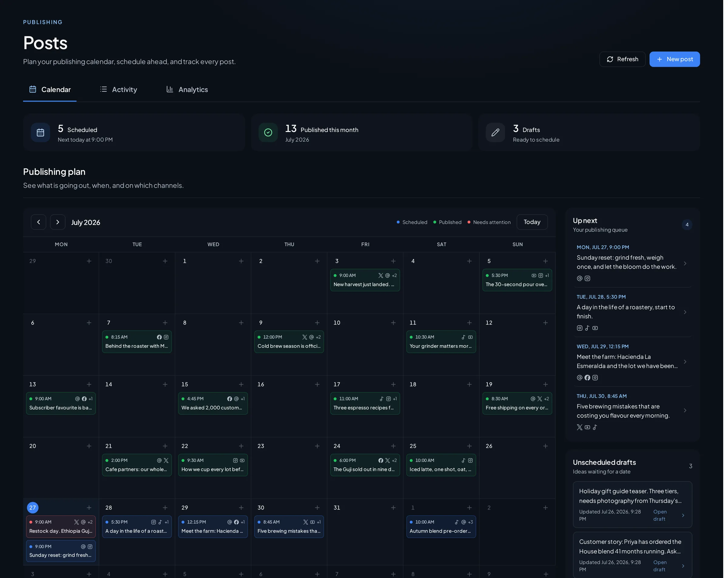The image size is (728, 578).
Task: Open Iced latte one shot post
Action: (441, 465)
